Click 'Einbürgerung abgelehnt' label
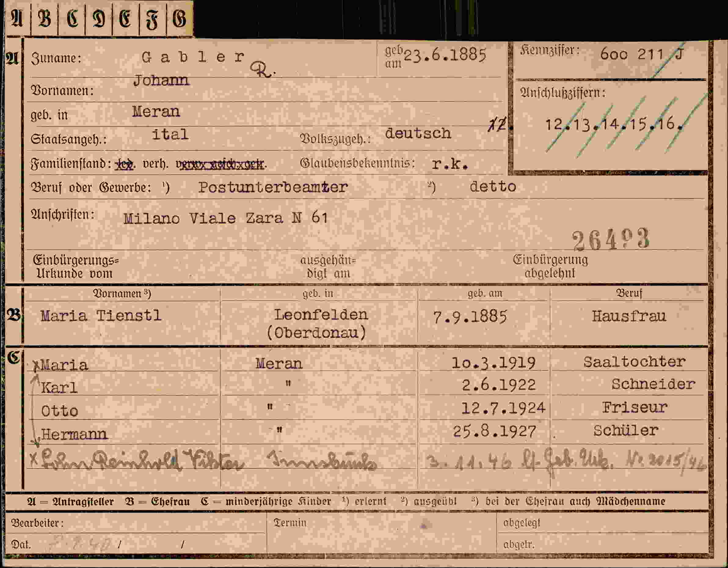The width and height of the screenshot is (728, 568). click(550, 266)
